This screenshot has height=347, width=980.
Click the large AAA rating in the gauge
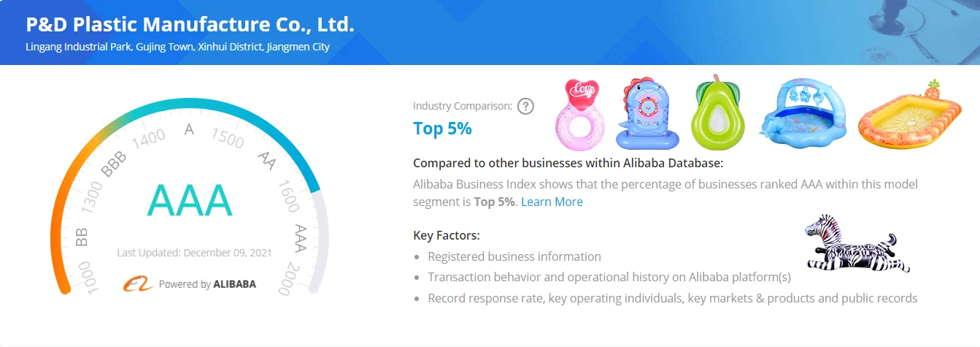pyautogui.click(x=189, y=199)
